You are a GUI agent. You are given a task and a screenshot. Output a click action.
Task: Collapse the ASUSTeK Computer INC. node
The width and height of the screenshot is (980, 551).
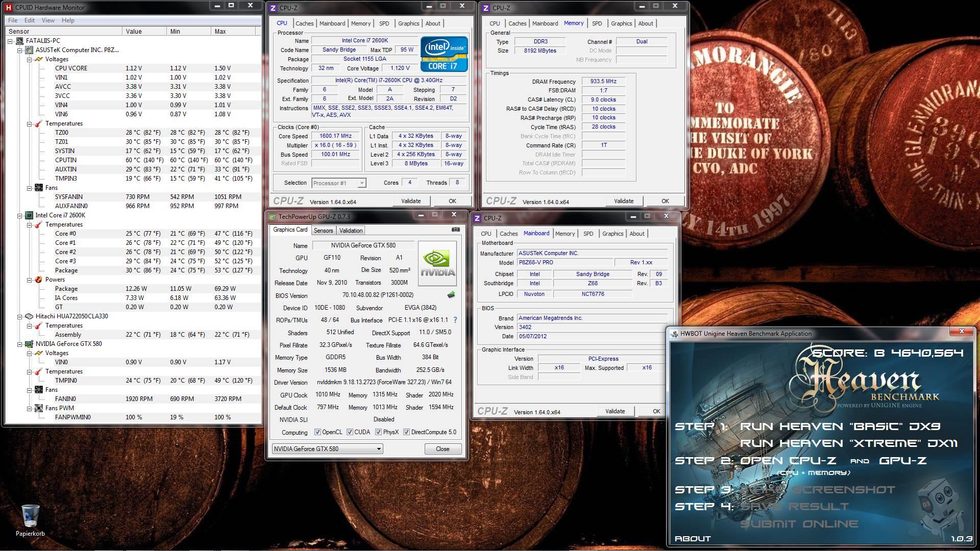(19, 50)
